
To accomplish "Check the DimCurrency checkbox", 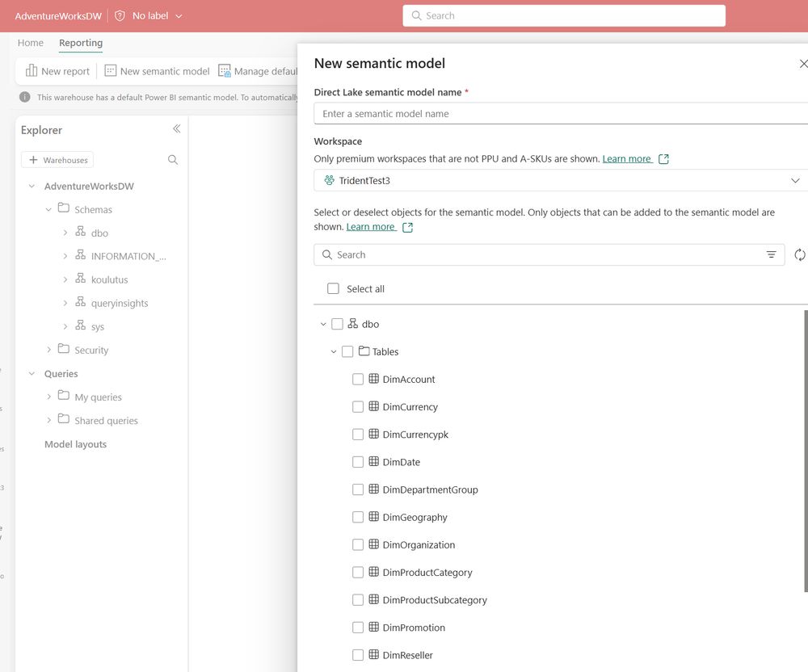I will pos(358,407).
